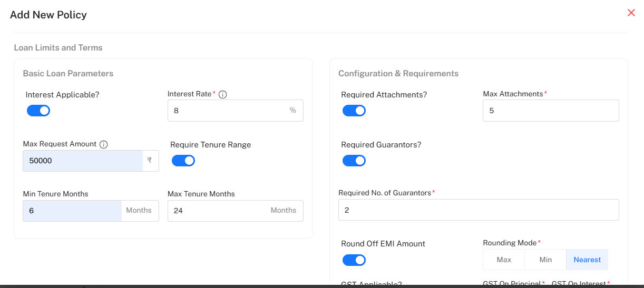644x288 pixels.
Task: Click the Max Attachments input field
Action: (x=551, y=111)
